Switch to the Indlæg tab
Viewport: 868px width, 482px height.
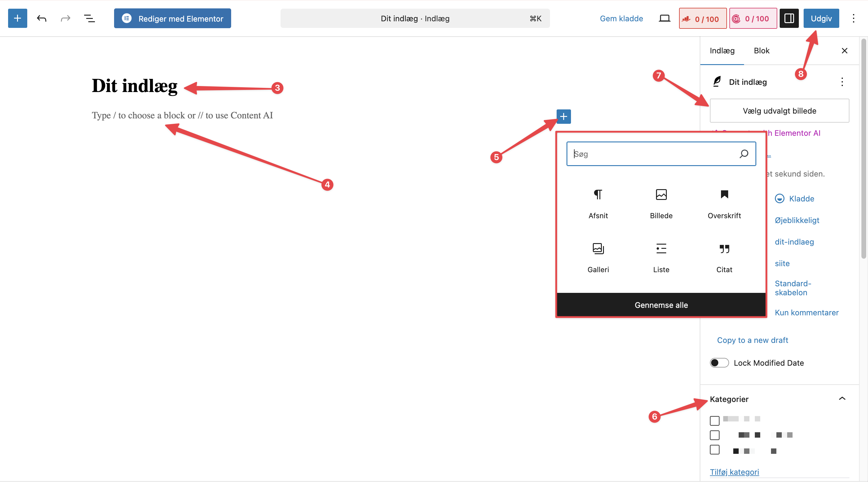(722, 51)
